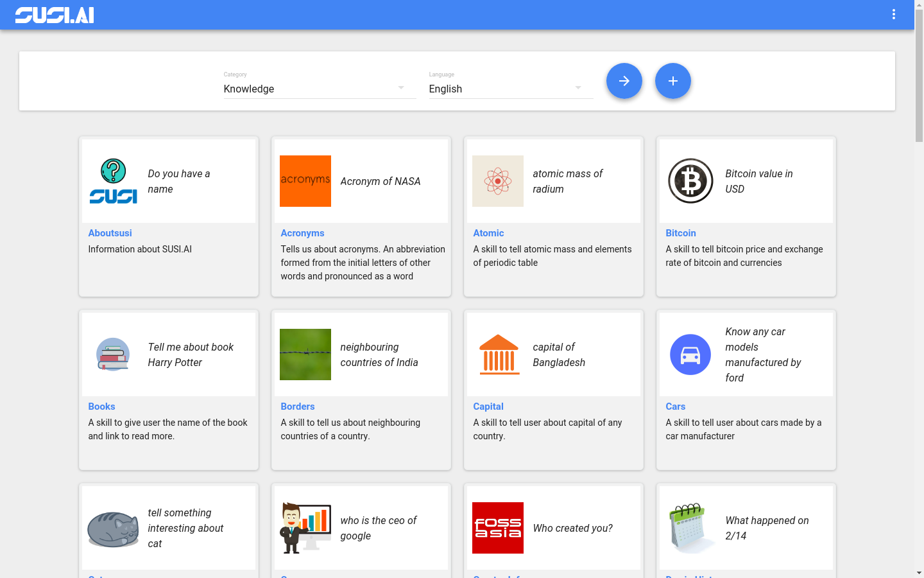Click 'Who created you?' example text
924x578 pixels.
(x=573, y=528)
